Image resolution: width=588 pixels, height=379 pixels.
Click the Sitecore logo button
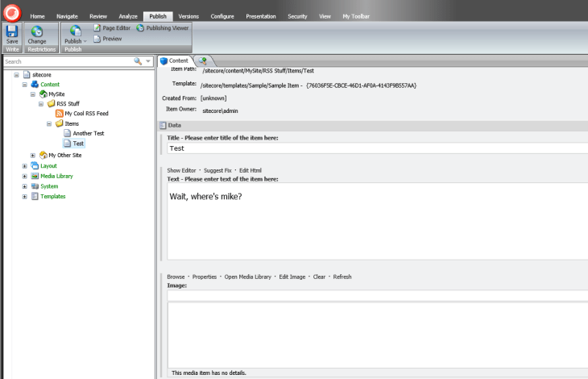(11, 11)
